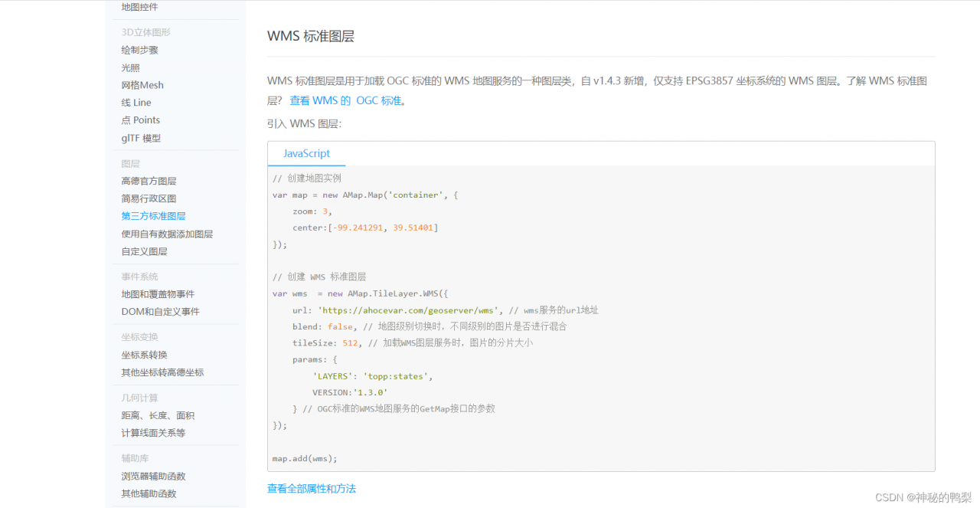Image resolution: width=980 pixels, height=508 pixels.
Task: Open 浏览器辅助函数 page
Action: (153, 476)
